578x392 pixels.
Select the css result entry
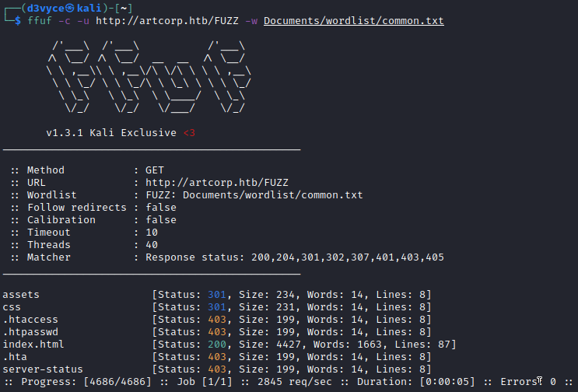tap(12, 307)
